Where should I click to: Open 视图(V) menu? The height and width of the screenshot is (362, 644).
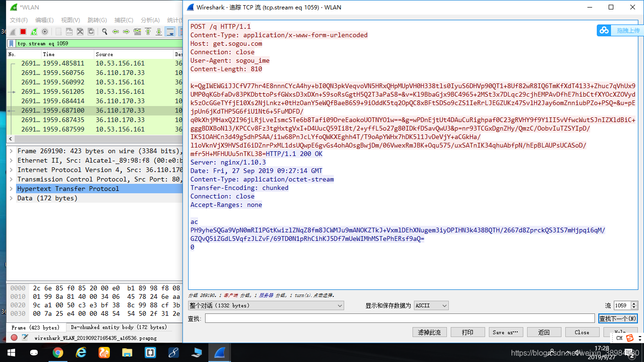(70, 20)
